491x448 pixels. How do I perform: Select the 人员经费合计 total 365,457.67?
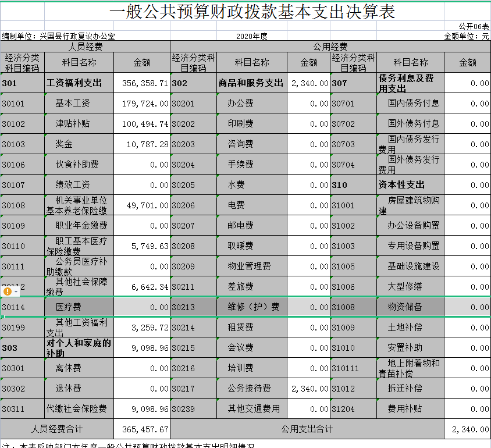[142, 429]
